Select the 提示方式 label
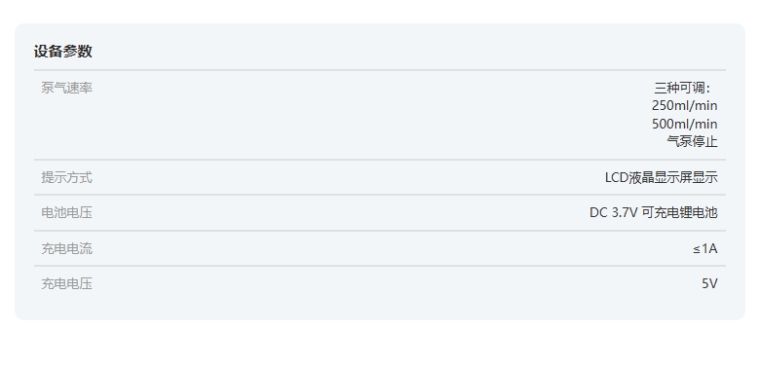Viewport: 760px width, 367px height. click(x=66, y=177)
